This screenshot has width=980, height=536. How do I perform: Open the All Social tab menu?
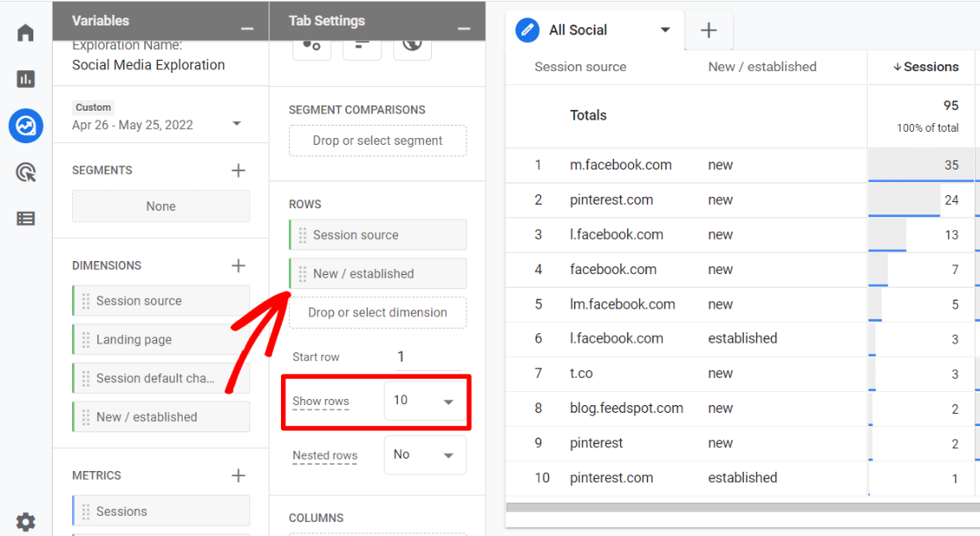pyautogui.click(x=666, y=31)
